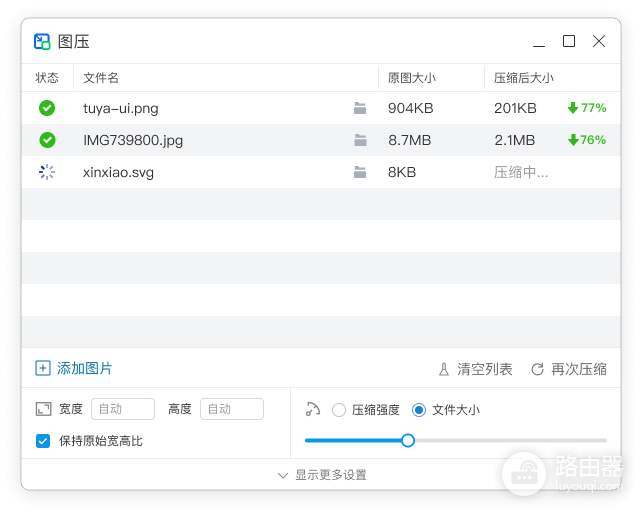Screen dimensions: 642x514
Task: Click the 状态 column header
Action: coord(47,77)
